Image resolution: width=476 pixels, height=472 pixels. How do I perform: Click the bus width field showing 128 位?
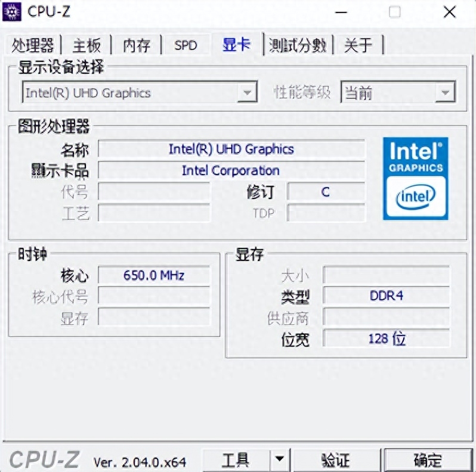tap(386, 339)
